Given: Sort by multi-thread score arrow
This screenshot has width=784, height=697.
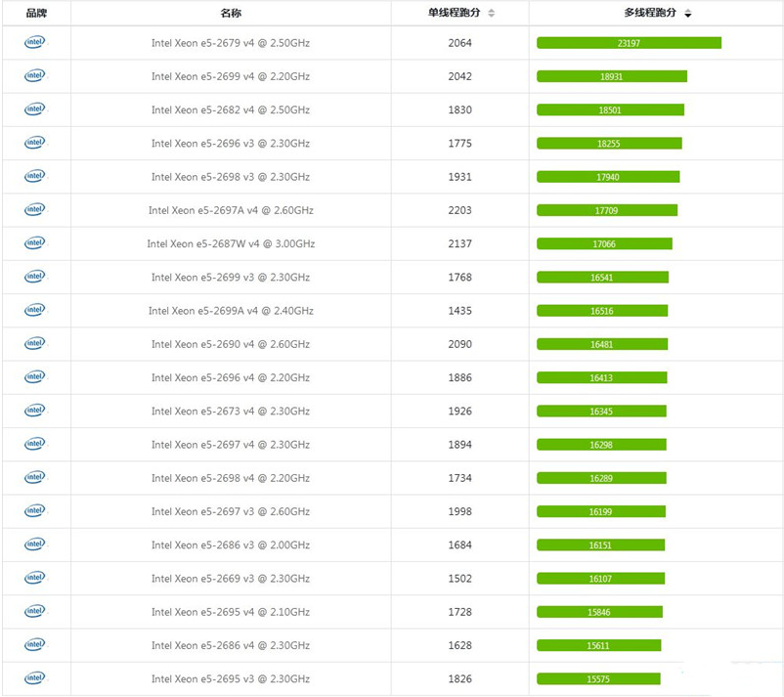Looking at the screenshot, I should click(688, 14).
